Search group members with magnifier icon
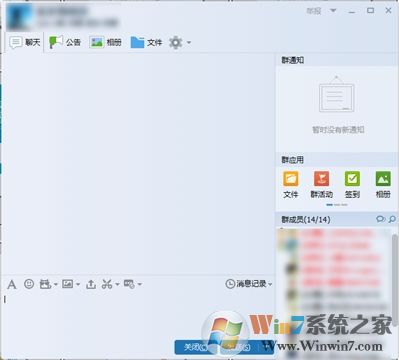 [392, 219]
